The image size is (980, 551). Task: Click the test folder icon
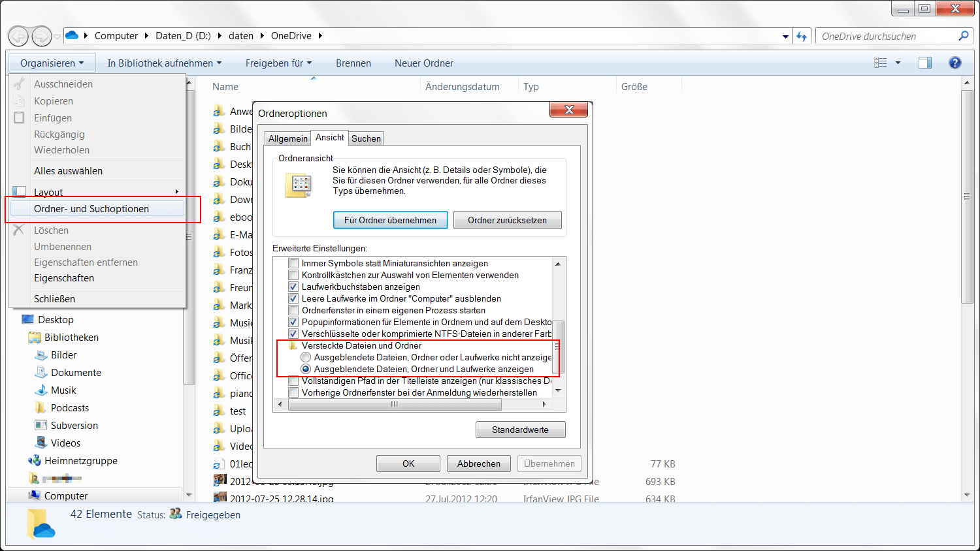220,411
